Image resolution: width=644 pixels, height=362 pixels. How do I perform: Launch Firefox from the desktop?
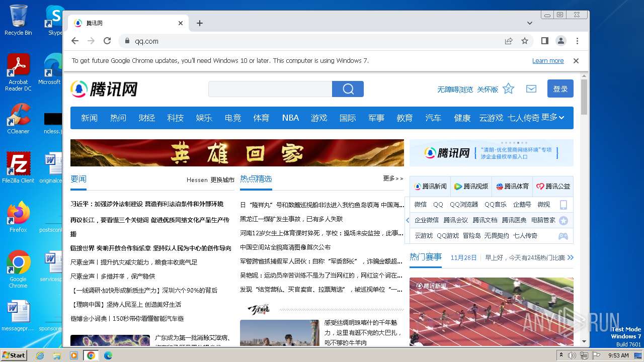click(18, 217)
